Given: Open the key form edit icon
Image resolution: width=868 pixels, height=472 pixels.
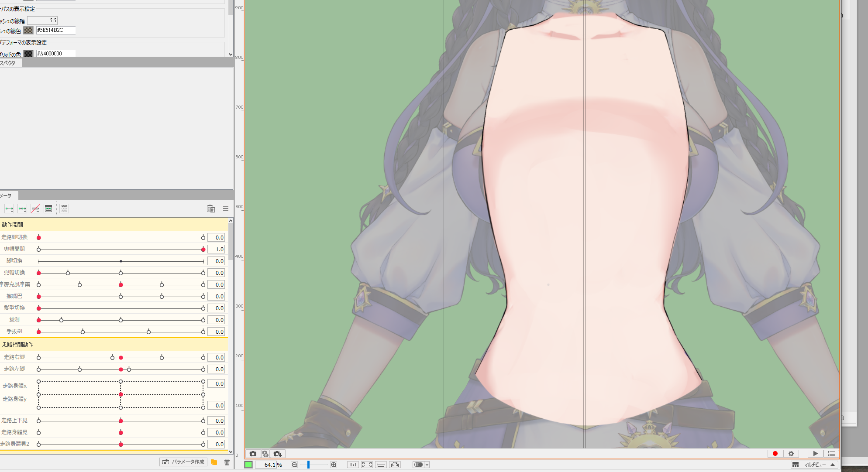Looking at the screenshot, I should [48, 209].
